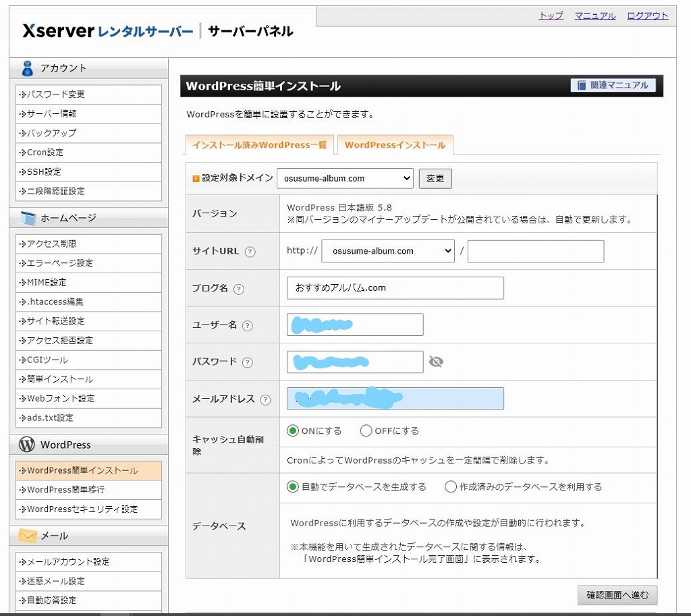Image resolution: width=691 pixels, height=616 pixels.
Task: Open SSH設定 in sidebar
Action: tap(88, 172)
